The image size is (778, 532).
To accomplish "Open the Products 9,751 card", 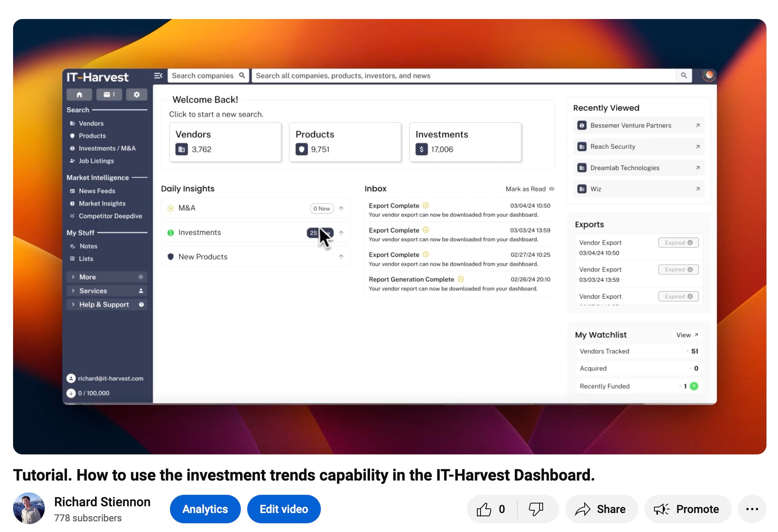I will click(345, 142).
